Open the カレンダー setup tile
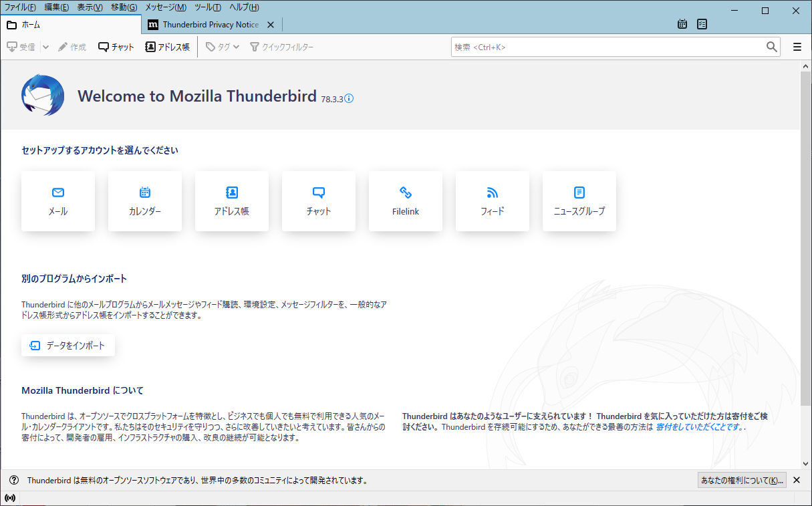812x506 pixels. [x=145, y=201]
